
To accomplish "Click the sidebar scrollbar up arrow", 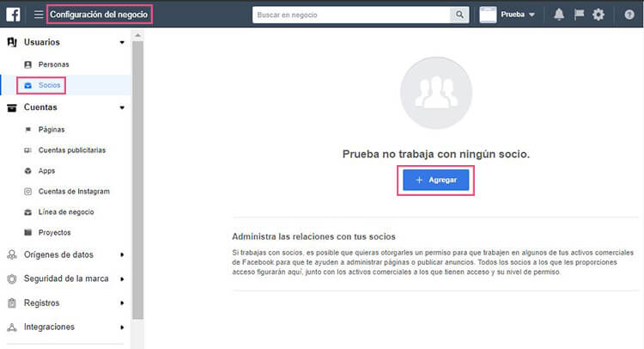I will tap(137, 35).
